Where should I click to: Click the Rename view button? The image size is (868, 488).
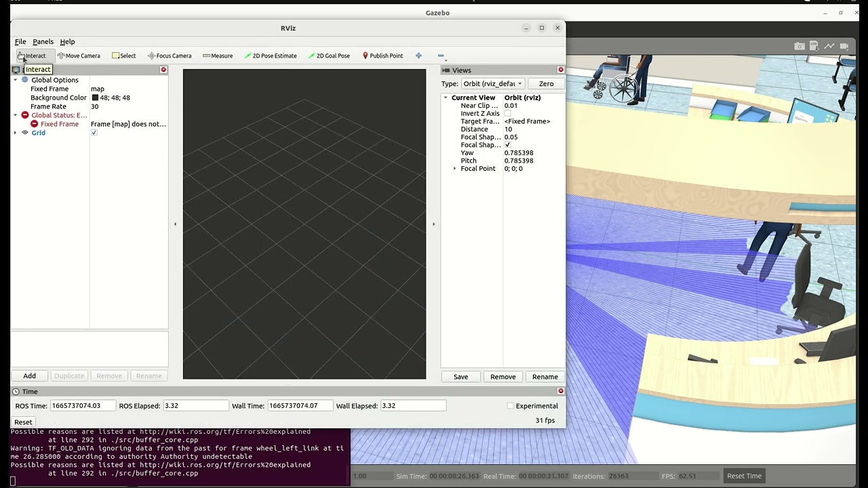click(x=545, y=377)
